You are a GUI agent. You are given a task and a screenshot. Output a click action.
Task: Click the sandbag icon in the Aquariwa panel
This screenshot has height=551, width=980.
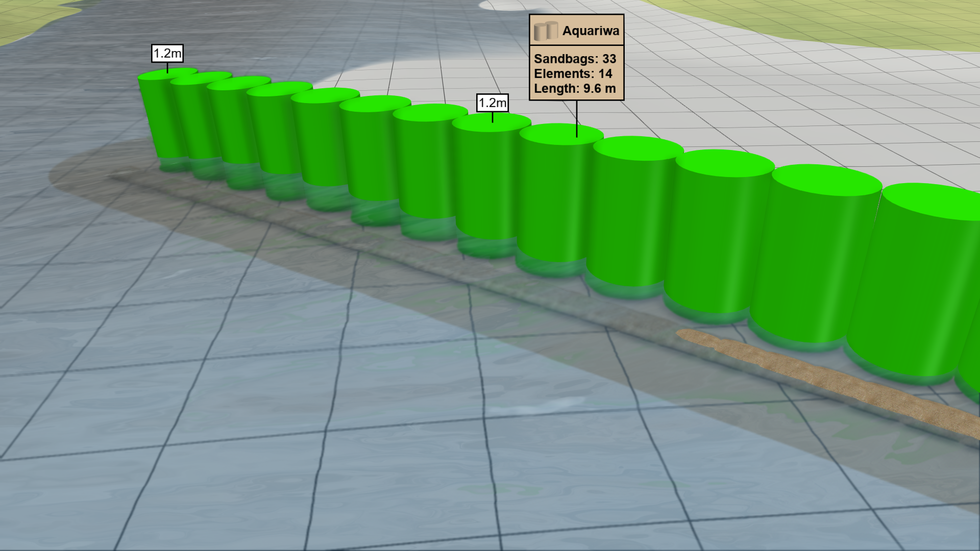pyautogui.click(x=546, y=31)
